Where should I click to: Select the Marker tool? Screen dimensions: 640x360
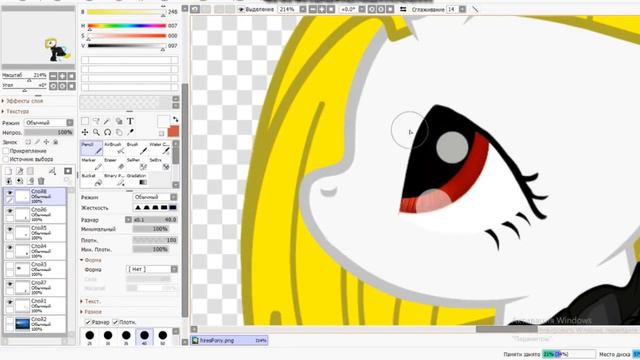pos(91,164)
